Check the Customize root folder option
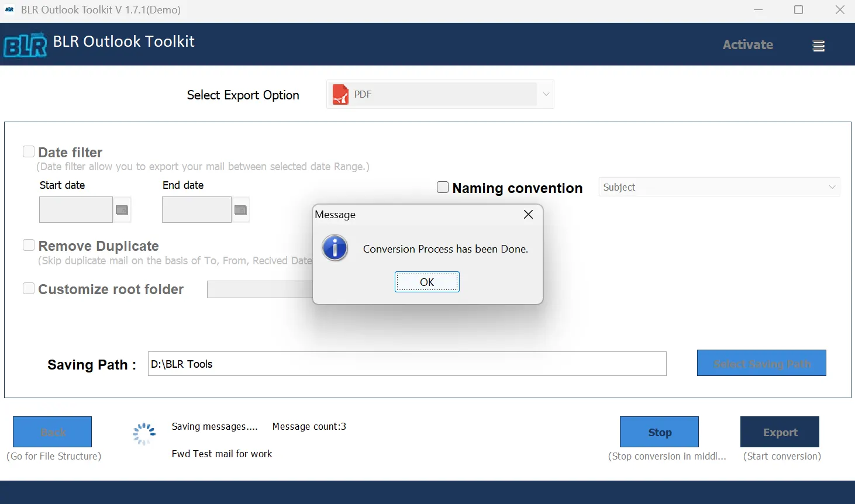855x504 pixels. 29,289
